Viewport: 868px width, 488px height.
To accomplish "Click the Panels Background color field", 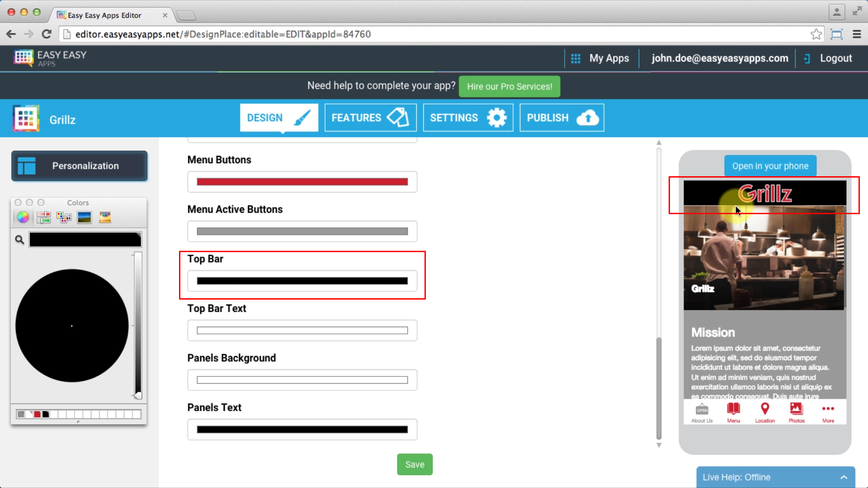I will [302, 380].
